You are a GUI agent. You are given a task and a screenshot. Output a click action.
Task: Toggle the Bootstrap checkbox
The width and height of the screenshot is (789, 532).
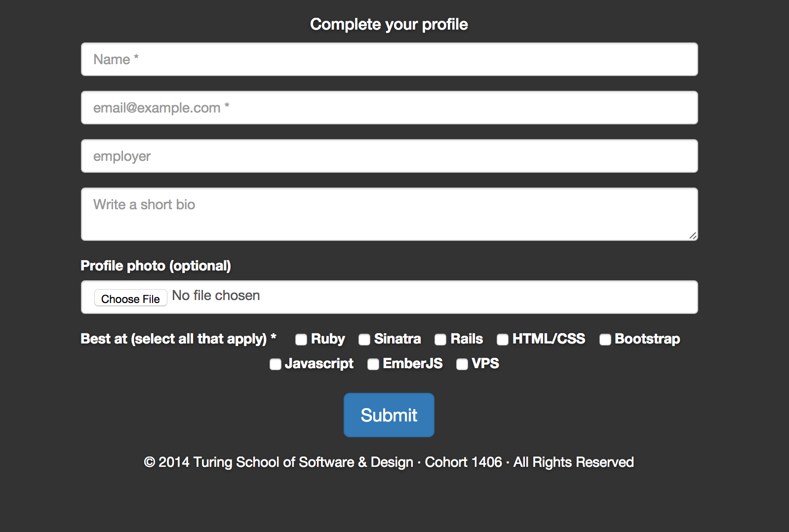pyautogui.click(x=605, y=340)
